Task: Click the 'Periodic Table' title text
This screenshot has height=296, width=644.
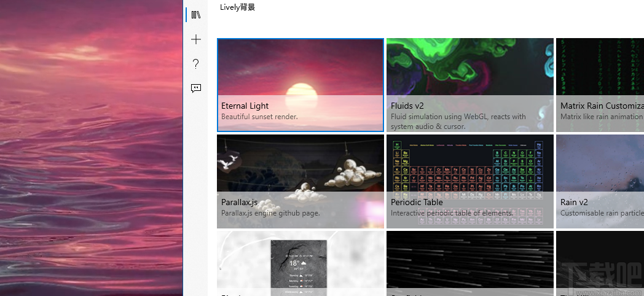Action: (x=417, y=203)
